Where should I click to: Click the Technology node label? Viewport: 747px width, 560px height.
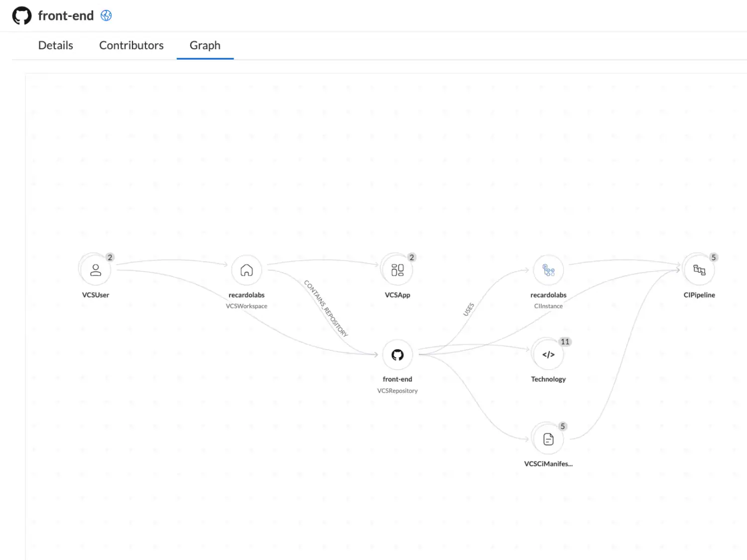[x=548, y=379]
